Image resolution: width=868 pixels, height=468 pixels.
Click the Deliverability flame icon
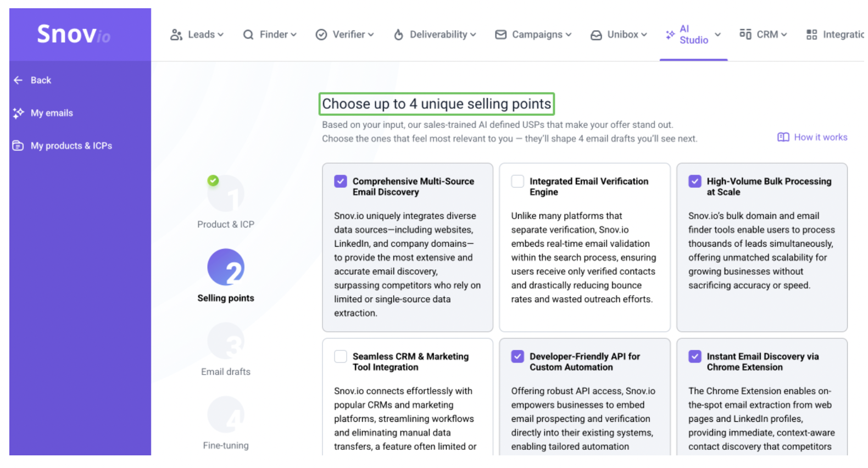399,35
